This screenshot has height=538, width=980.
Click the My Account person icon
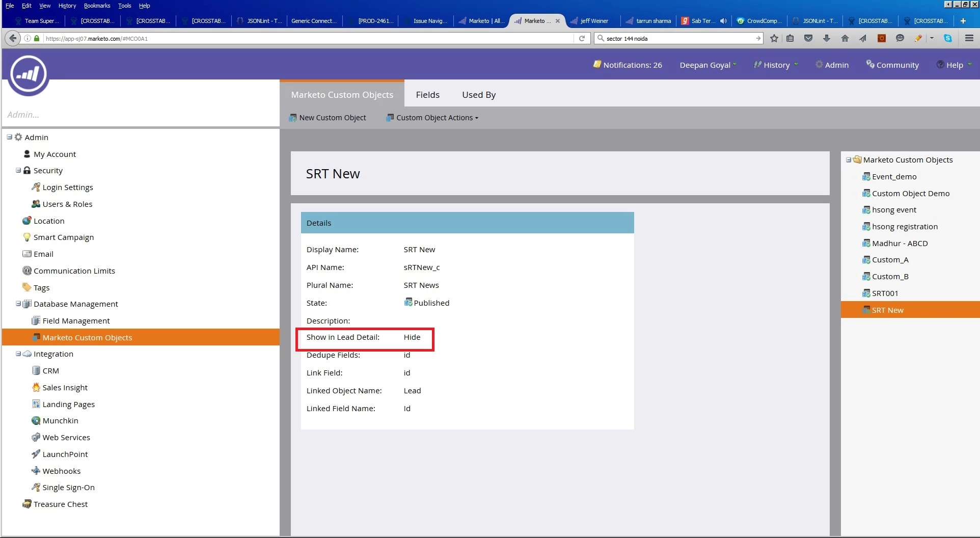[27, 154]
